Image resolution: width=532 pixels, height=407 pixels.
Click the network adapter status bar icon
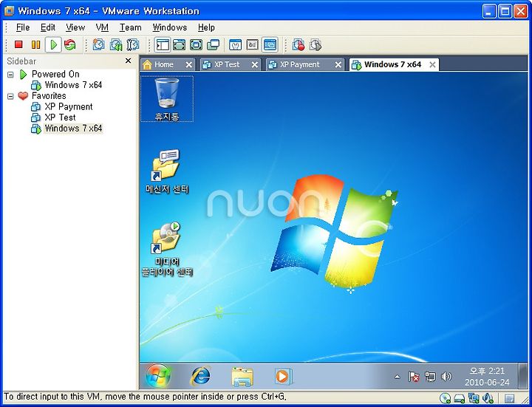tap(474, 398)
